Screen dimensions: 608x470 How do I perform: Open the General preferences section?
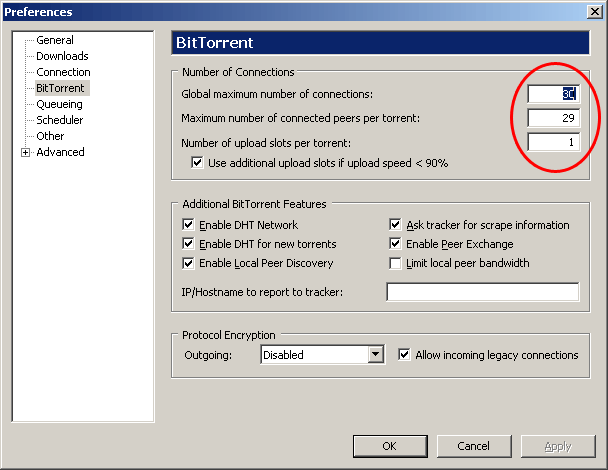55,40
